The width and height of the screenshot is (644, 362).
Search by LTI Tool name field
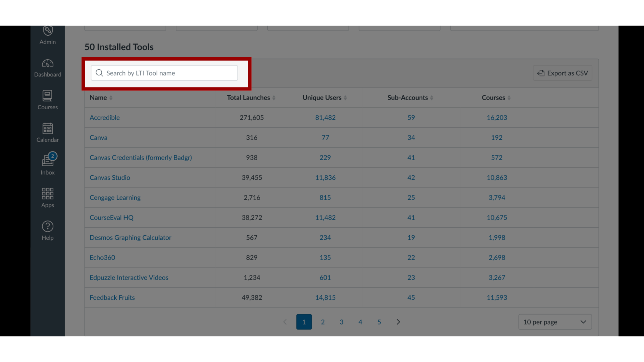[x=165, y=73]
